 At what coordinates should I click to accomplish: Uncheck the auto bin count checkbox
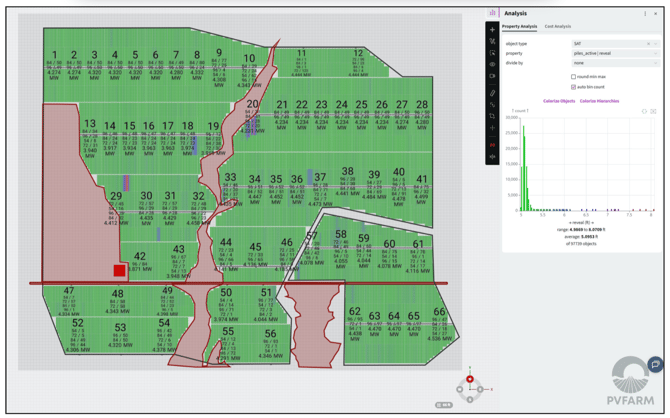[x=573, y=87]
